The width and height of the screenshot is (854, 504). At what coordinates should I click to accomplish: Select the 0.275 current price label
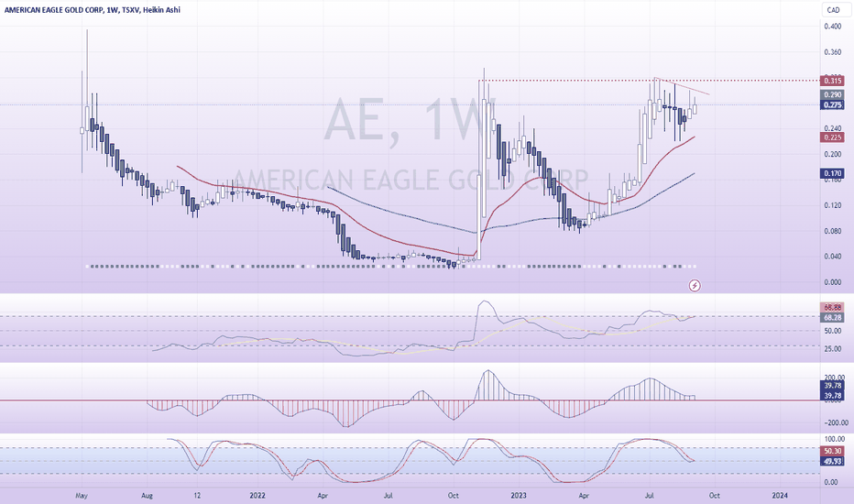pyautogui.click(x=833, y=105)
